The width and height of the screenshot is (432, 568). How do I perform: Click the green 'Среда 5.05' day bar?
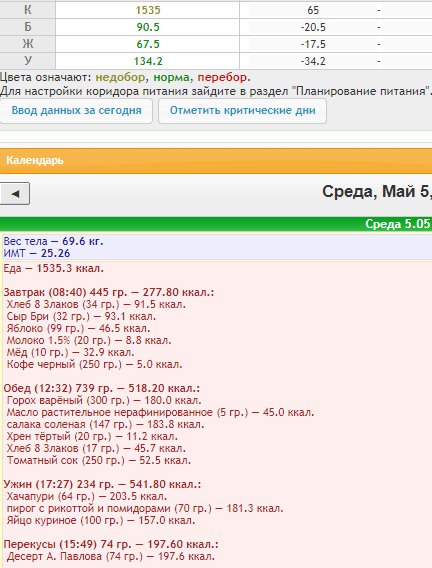[x=216, y=224]
